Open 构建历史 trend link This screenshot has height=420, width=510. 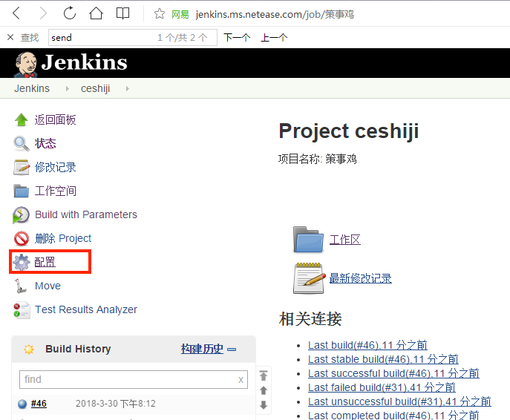(202, 349)
